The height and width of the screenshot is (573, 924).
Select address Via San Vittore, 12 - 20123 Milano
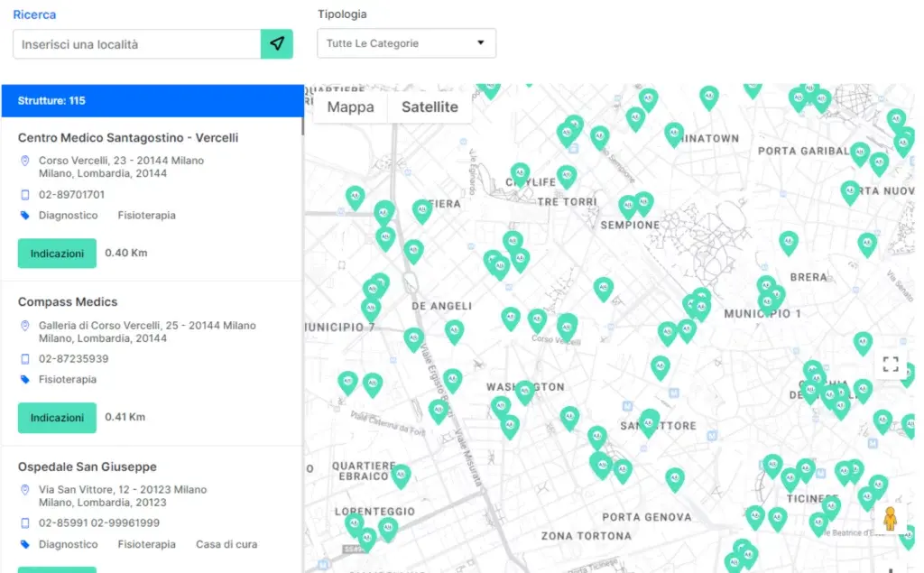coord(123,489)
